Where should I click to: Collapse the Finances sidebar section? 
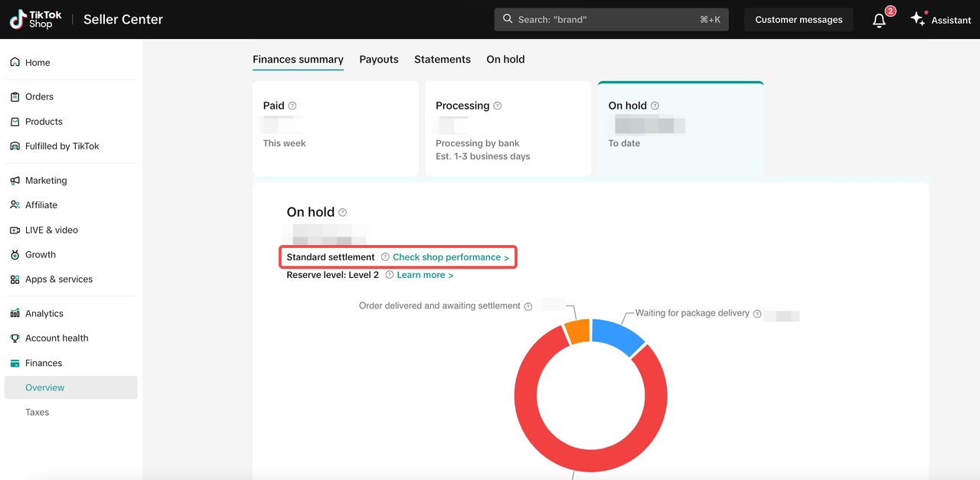pyautogui.click(x=44, y=363)
